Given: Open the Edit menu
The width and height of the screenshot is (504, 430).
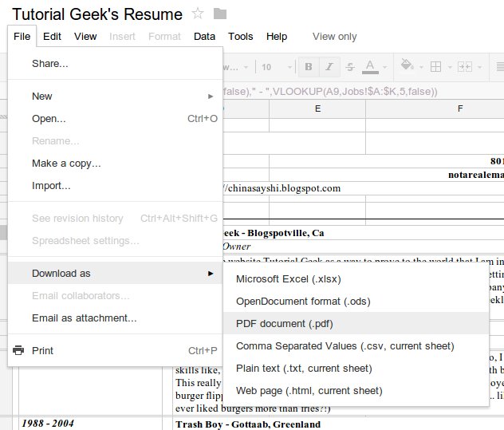Looking at the screenshot, I should click(x=52, y=37).
